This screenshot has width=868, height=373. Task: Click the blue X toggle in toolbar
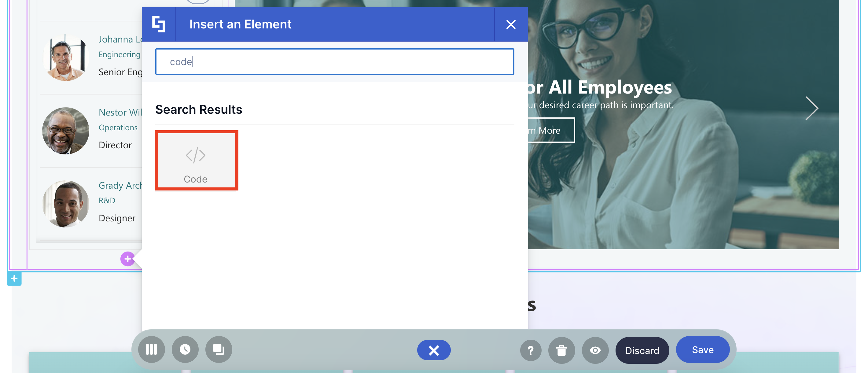pyautogui.click(x=433, y=350)
